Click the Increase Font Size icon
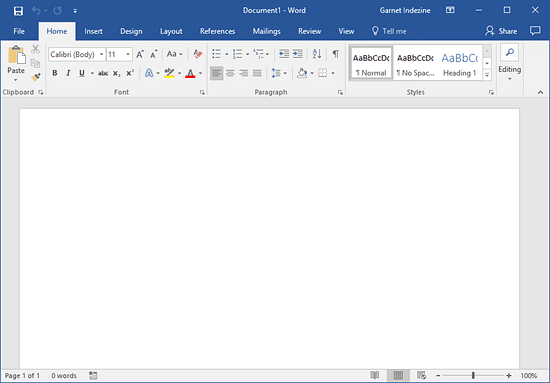Image resolution: width=550 pixels, height=383 pixels. [x=140, y=54]
